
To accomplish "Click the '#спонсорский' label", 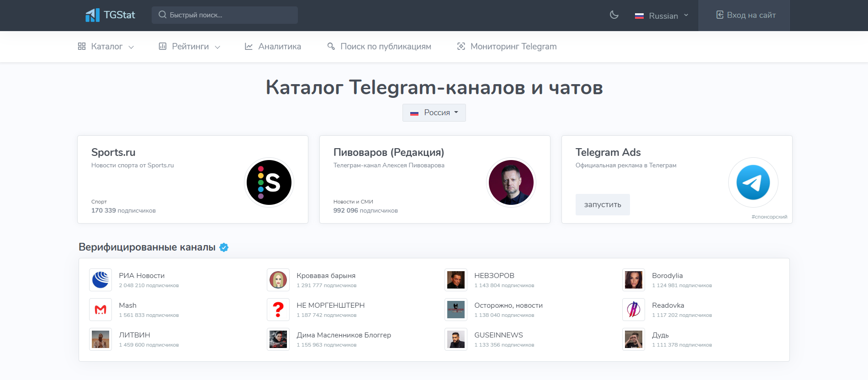I will [x=769, y=217].
